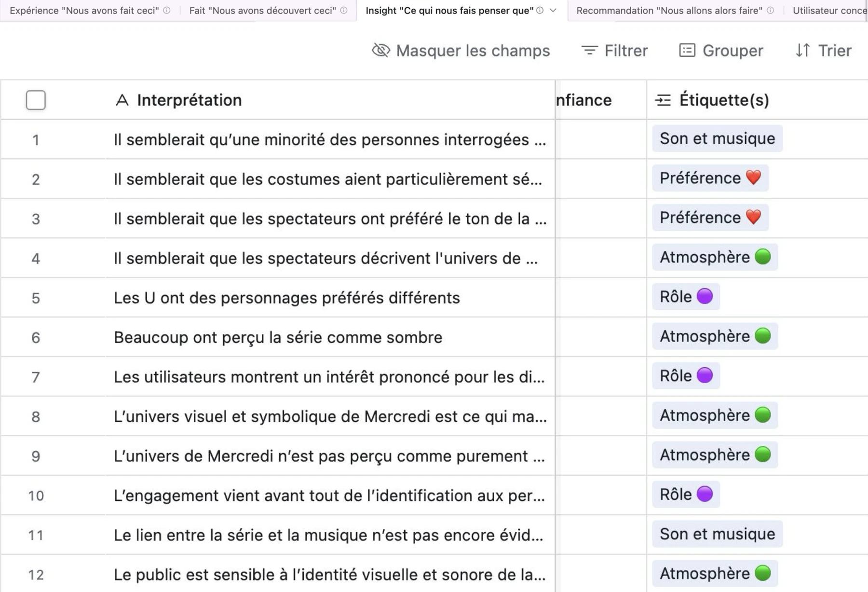Click "Son et musique" tag in row 11
868x592 pixels.
[717, 534]
